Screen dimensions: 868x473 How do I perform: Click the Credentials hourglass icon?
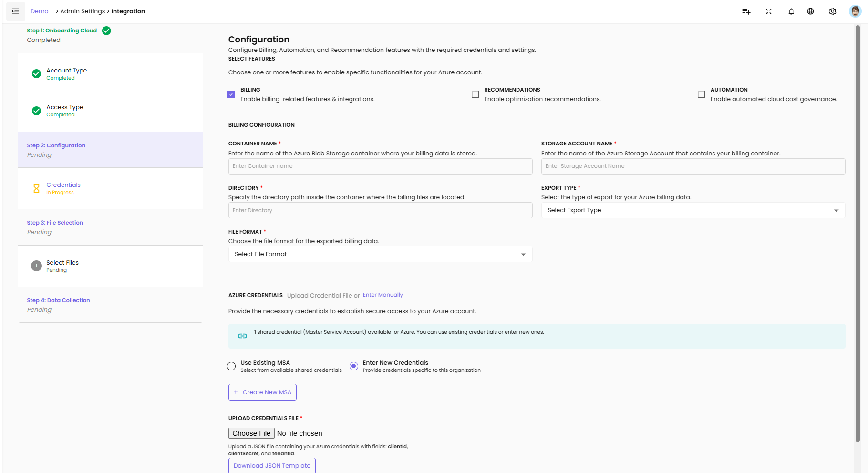[x=36, y=188]
